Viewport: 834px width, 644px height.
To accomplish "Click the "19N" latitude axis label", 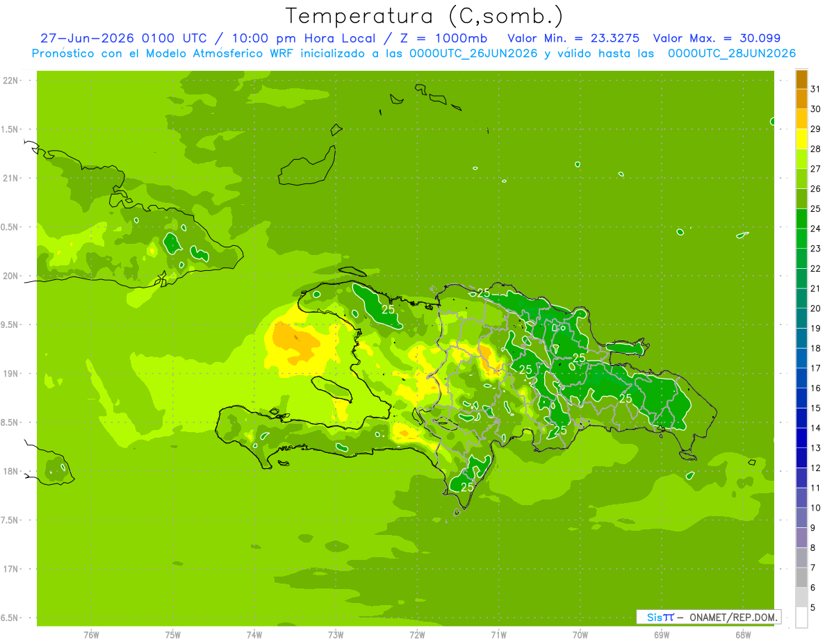I will (x=10, y=374).
